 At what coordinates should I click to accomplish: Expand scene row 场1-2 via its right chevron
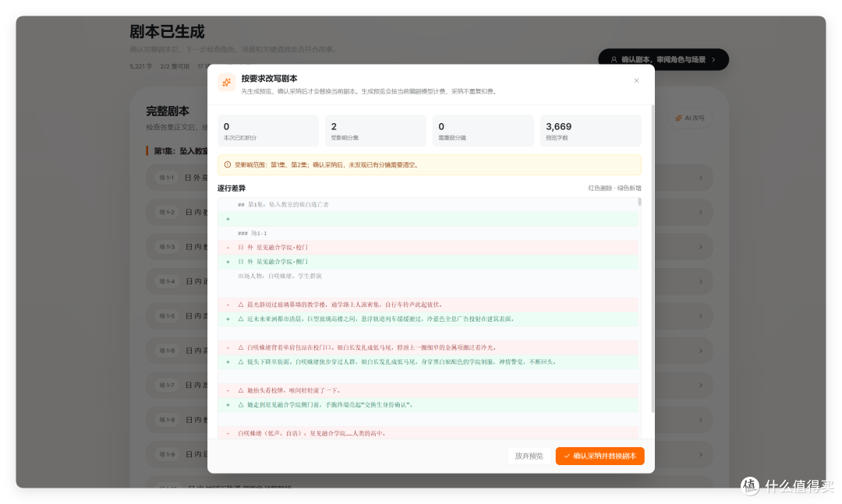701,213
